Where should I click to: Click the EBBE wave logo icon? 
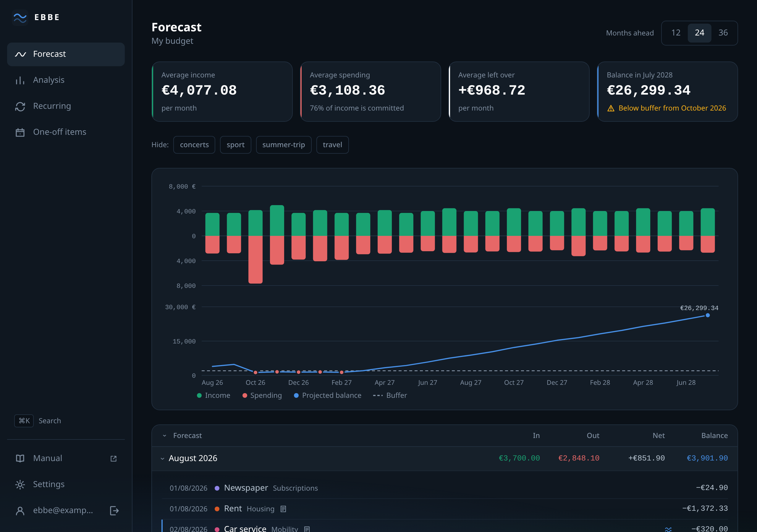(20, 17)
